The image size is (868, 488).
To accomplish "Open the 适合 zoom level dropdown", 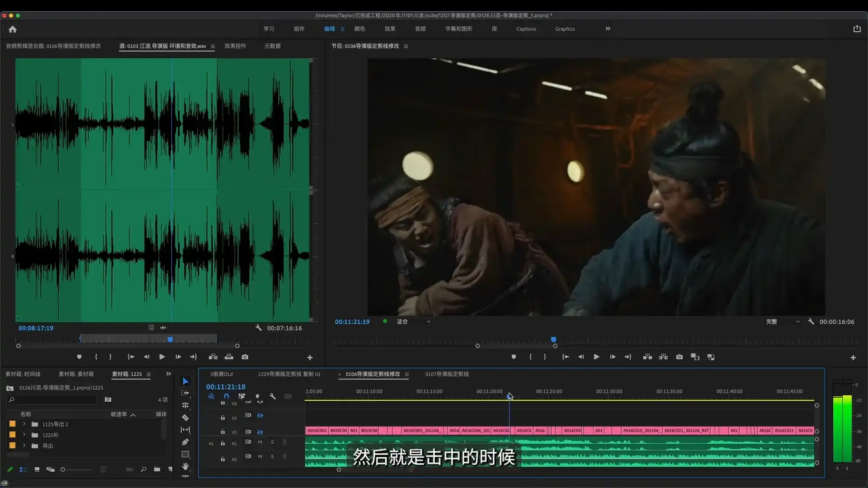I will [413, 322].
